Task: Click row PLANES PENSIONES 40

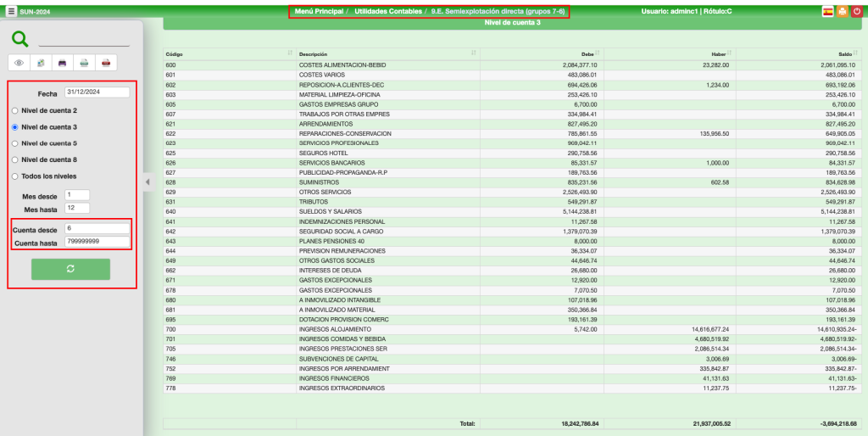Action: (513, 241)
